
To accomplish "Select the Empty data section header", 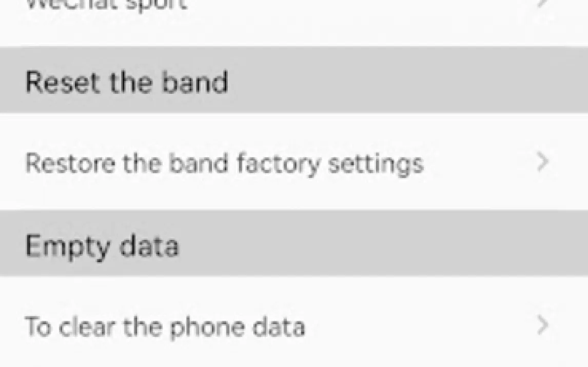I will pyautogui.click(x=102, y=246).
